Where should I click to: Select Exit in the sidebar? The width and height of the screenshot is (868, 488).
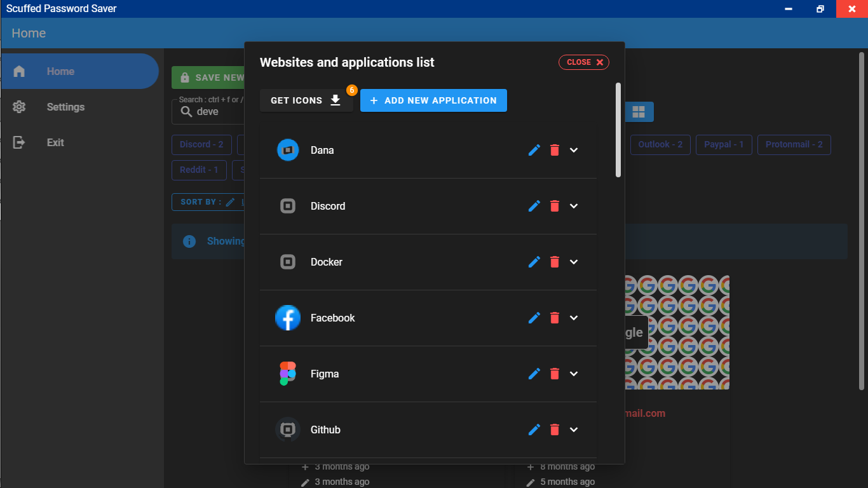[x=79, y=142]
